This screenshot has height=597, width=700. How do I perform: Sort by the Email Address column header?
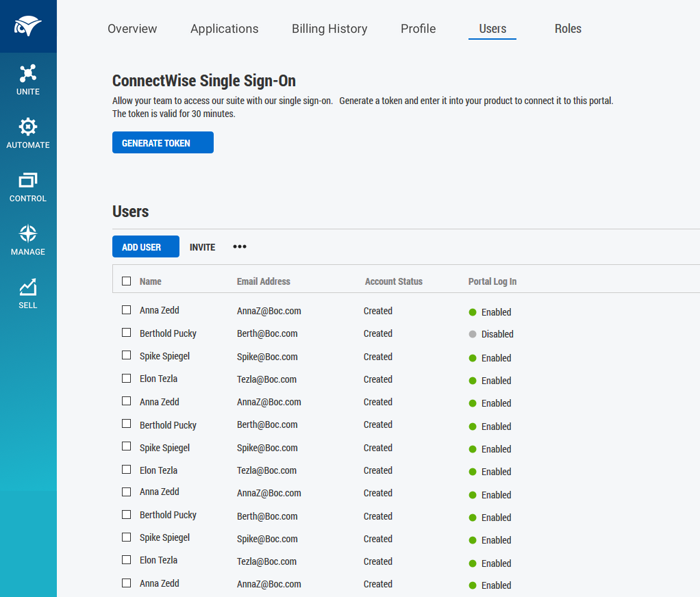point(264,281)
